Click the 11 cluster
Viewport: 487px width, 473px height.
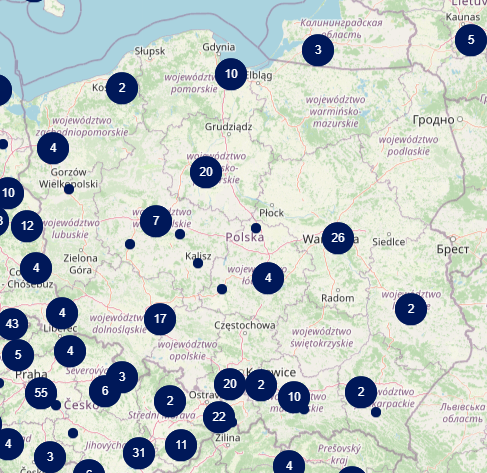click(x=181, y=445)
